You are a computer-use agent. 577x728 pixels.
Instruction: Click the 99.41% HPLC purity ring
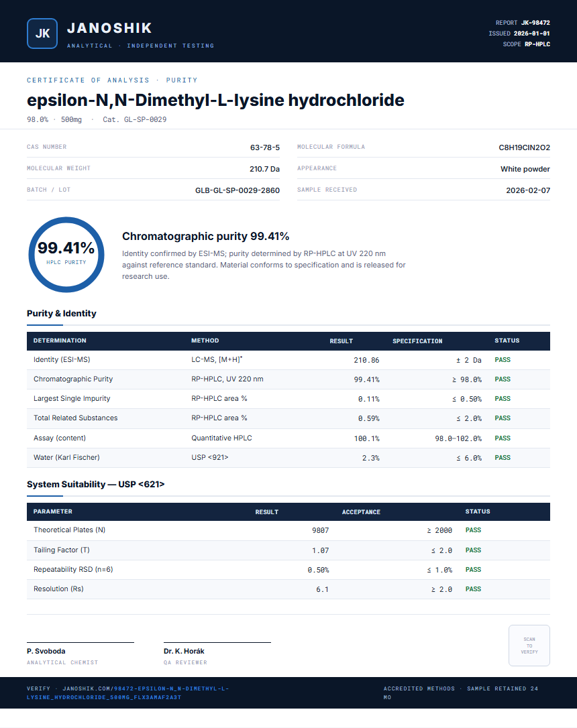pyautogui.click(x=66, y=255)
